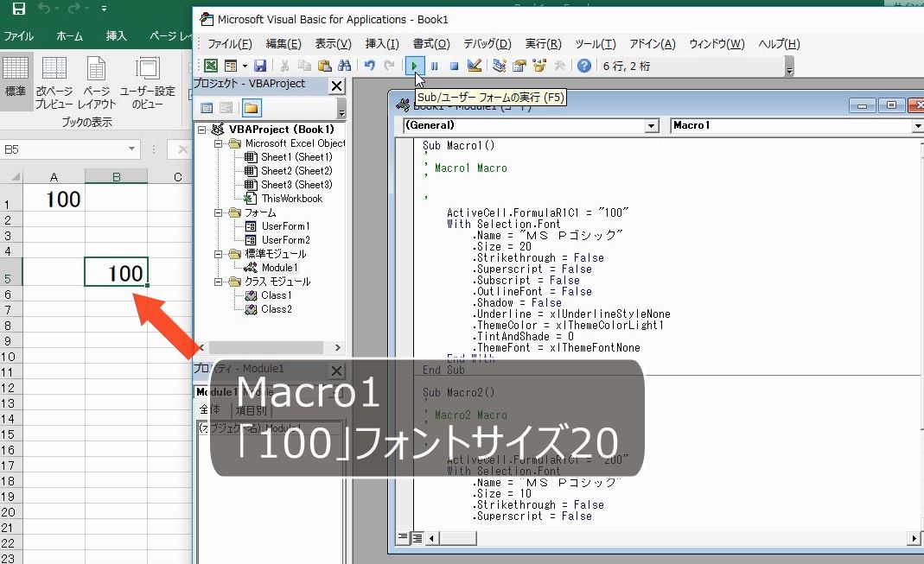Click 改ページプレビュー button in Excel ribbon
Viewport: 924px width, 564px height.
(x=54, y=82)
